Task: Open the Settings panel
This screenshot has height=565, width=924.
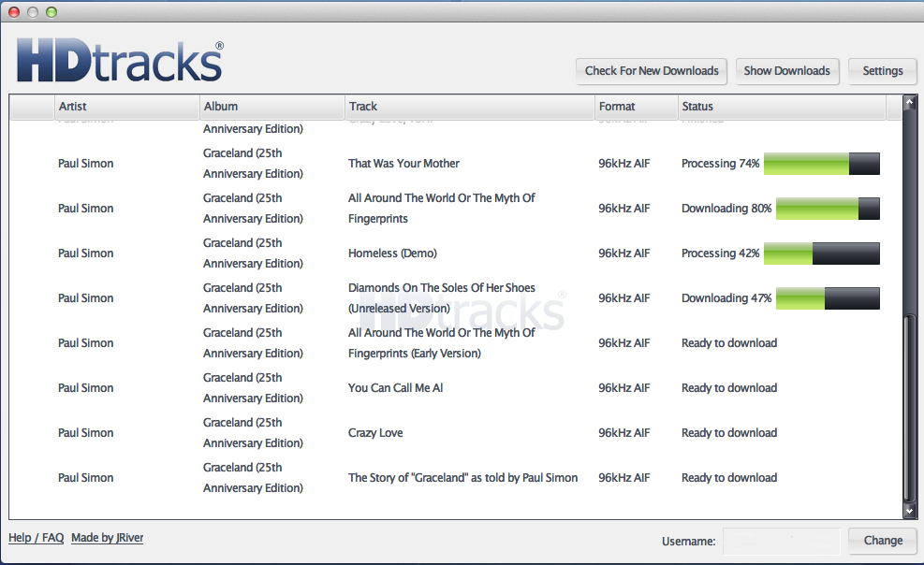Action: [x=881, y=71]
